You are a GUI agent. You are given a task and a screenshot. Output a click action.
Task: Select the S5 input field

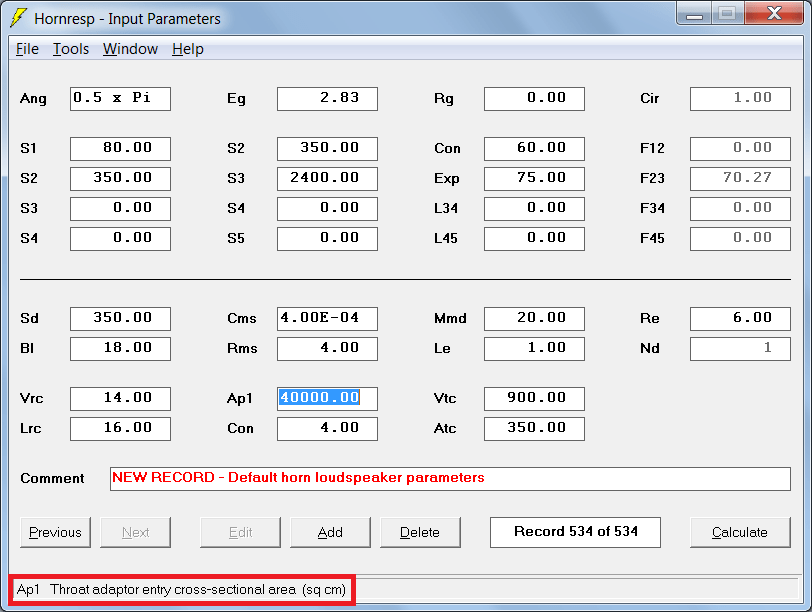(x=327, y=239)
